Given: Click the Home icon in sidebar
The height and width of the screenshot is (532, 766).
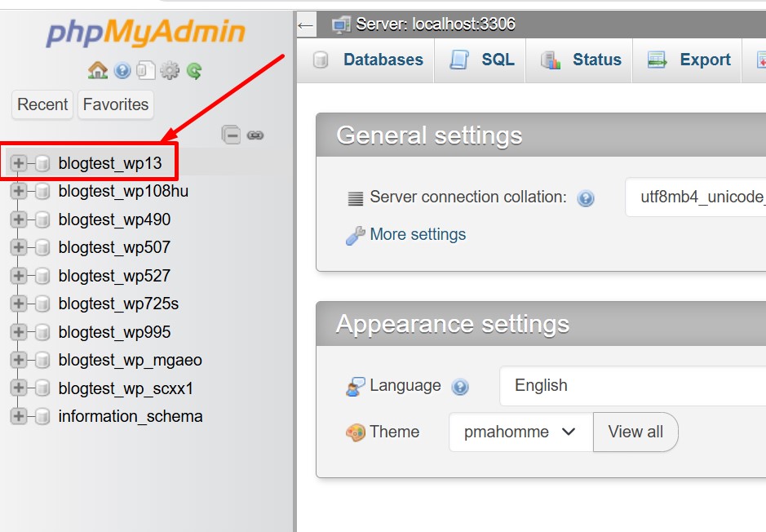Looking at the screenshot, I should [x=98, y=71].
